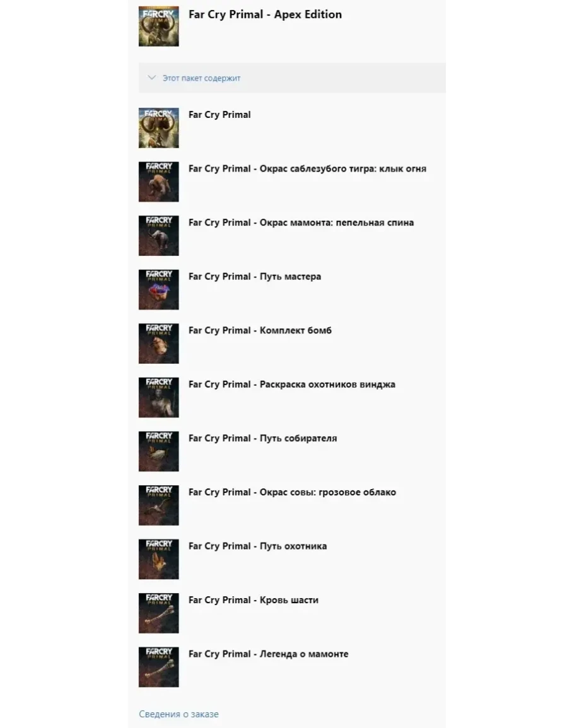Image resolution: width=574 pixels, height=728 pixels.
Task: Open 'Сведения о заказе' link
Action: (179, 714)
